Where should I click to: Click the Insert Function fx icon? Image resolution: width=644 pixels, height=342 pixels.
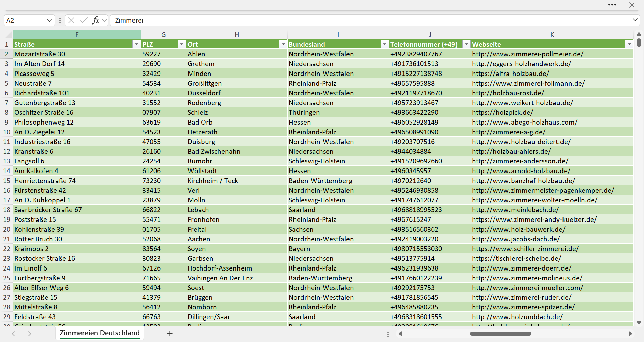[96, 20]
